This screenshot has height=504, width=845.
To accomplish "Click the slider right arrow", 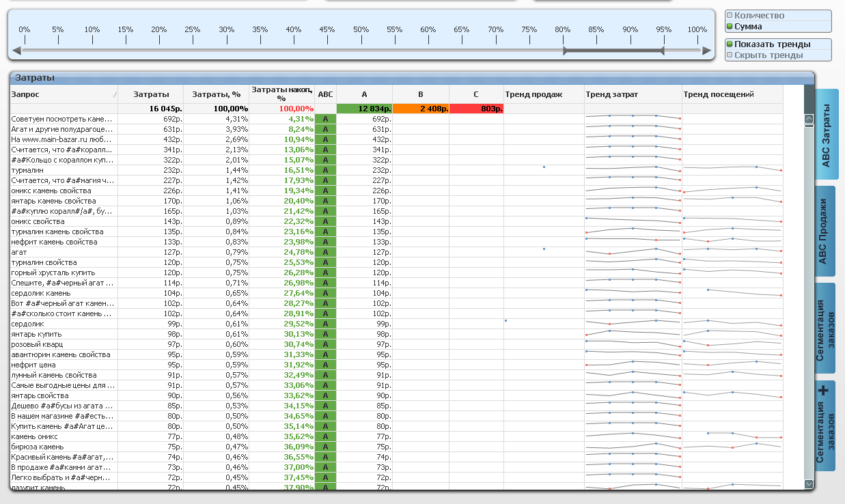I will (706, 51).
